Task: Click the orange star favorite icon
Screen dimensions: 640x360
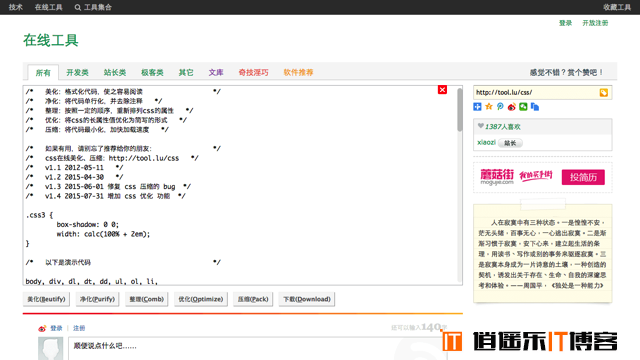Action: pyautogui.click(x=489, y=107)
